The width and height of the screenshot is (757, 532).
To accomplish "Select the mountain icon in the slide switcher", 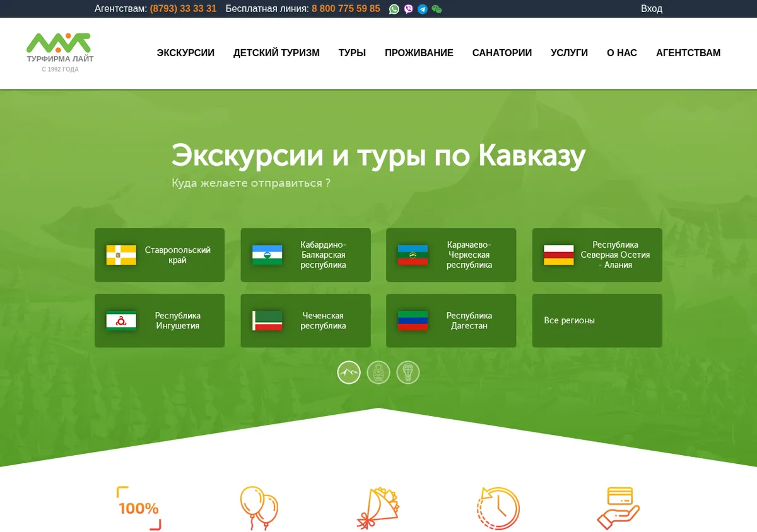I will point(349,373).
